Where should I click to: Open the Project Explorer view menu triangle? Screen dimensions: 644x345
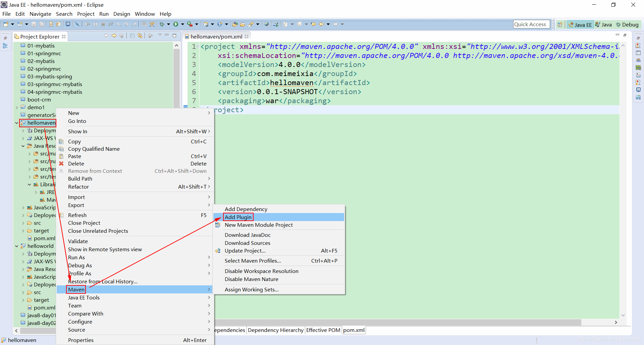point(160,35)
